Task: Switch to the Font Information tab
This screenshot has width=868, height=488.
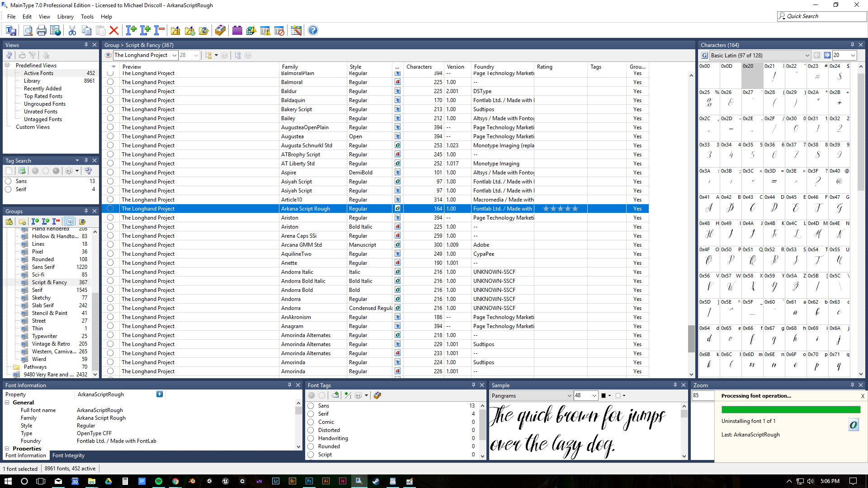Action: tap(26, 455)
